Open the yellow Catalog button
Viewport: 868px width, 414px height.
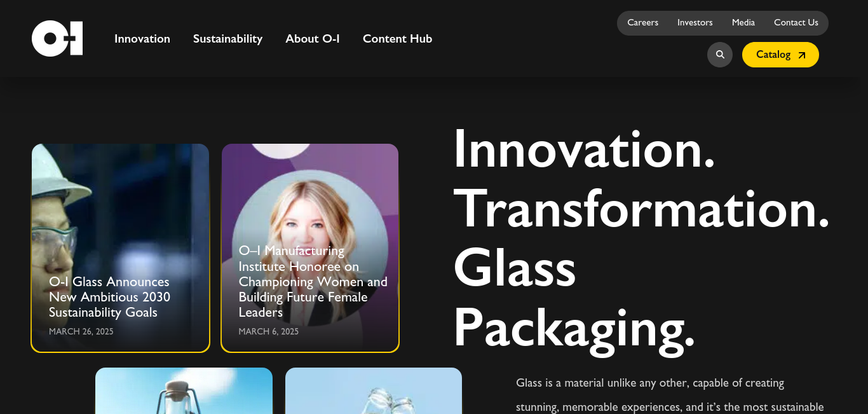tap(780, 55)
